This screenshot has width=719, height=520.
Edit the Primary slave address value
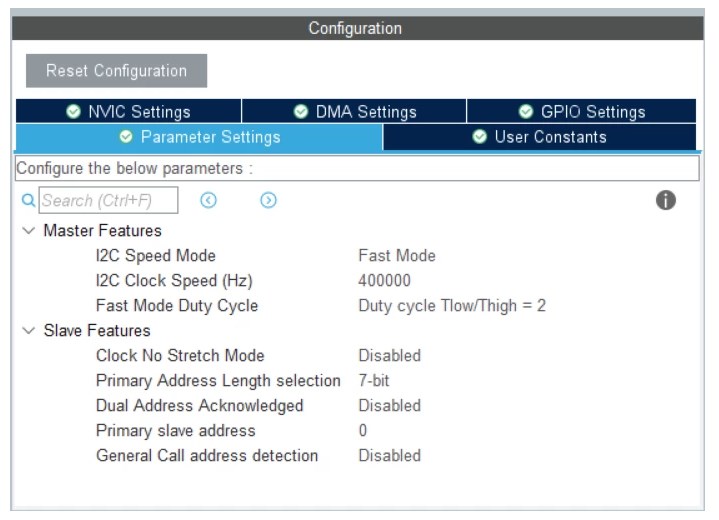click(x=363, y=431)
